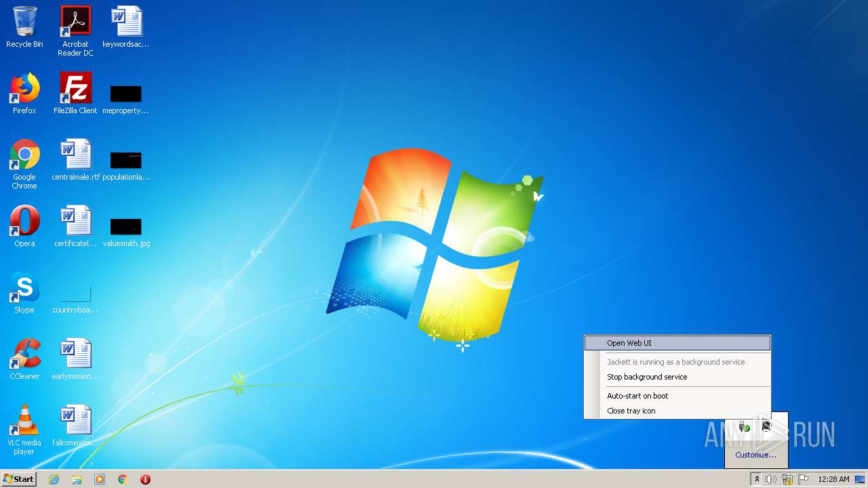Select the countryboa... file icon

(75, 298)
